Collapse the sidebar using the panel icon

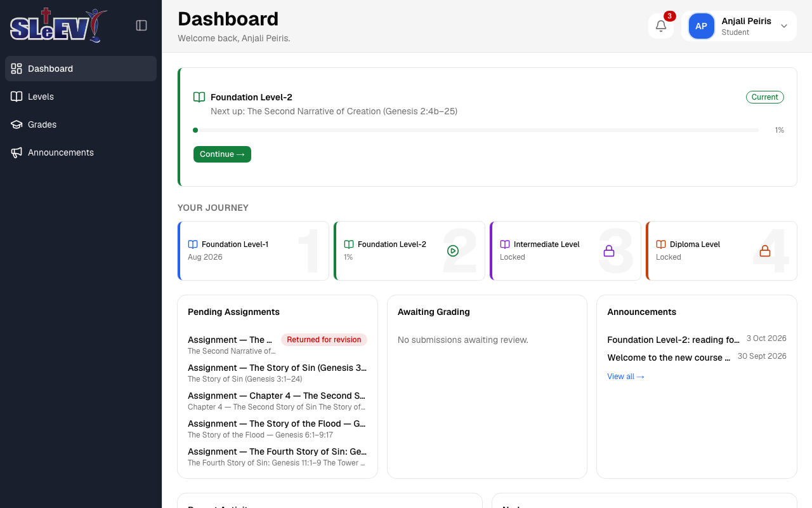coord(141,25)
